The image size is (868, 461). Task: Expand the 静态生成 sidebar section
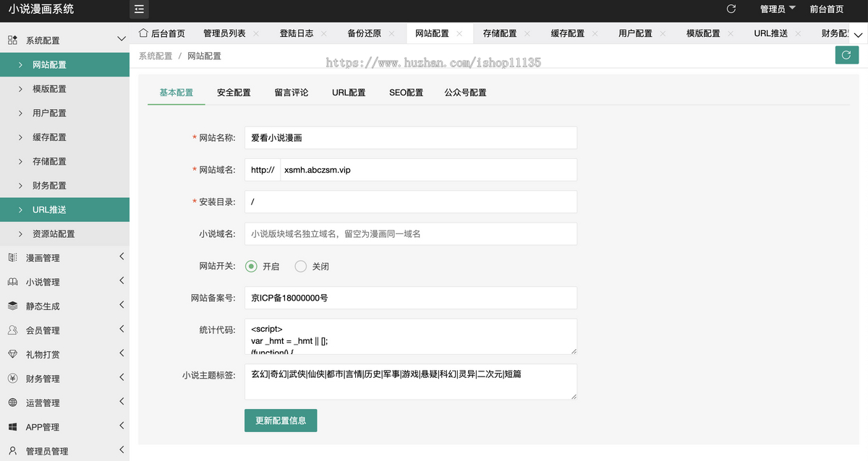122,305
